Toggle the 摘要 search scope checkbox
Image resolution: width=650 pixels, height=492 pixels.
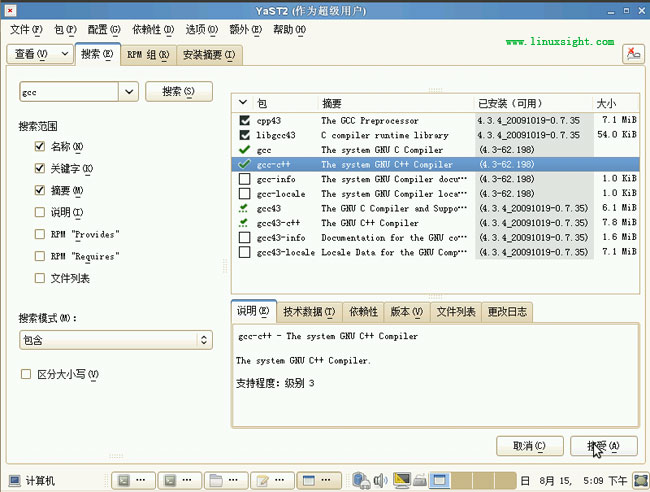point(40,190)
